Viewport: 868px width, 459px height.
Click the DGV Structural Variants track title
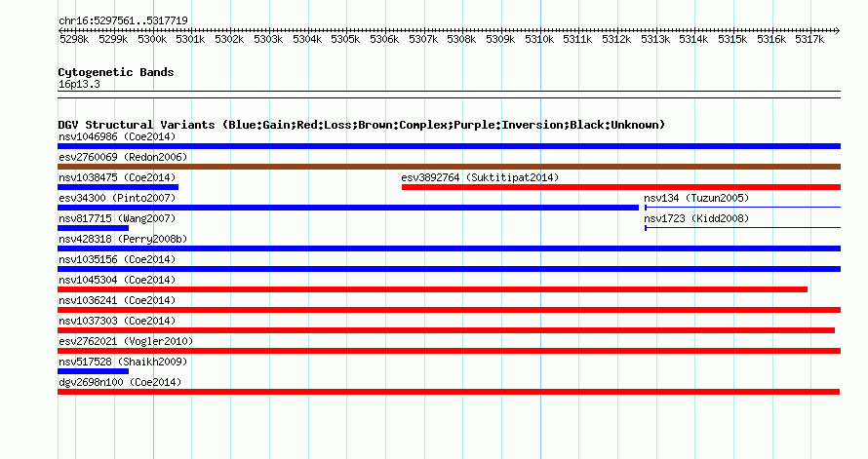coord(361,125)
